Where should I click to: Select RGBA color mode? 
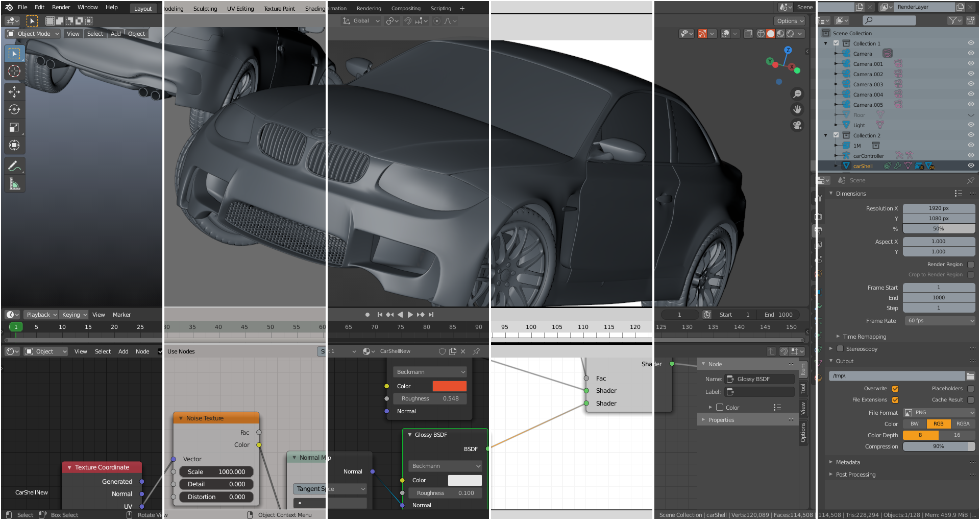click(963, 424)
